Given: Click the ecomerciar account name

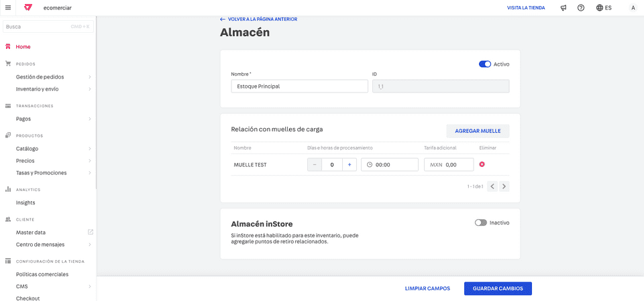Looking at the screenshot, I should click(58, 8).
